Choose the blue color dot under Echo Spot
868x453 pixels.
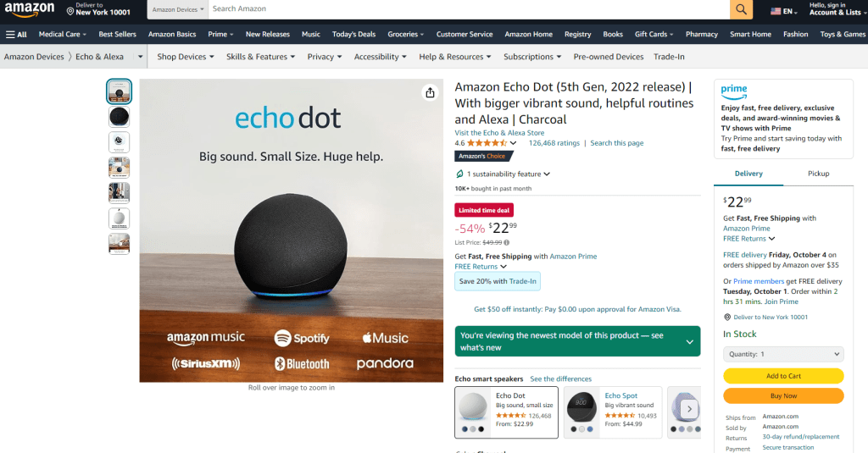(590, 429)
